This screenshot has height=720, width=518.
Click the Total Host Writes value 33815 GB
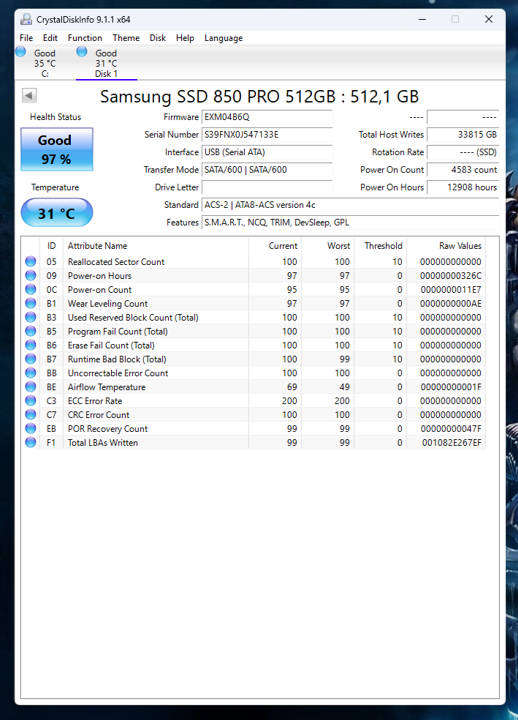coord(463,134)
